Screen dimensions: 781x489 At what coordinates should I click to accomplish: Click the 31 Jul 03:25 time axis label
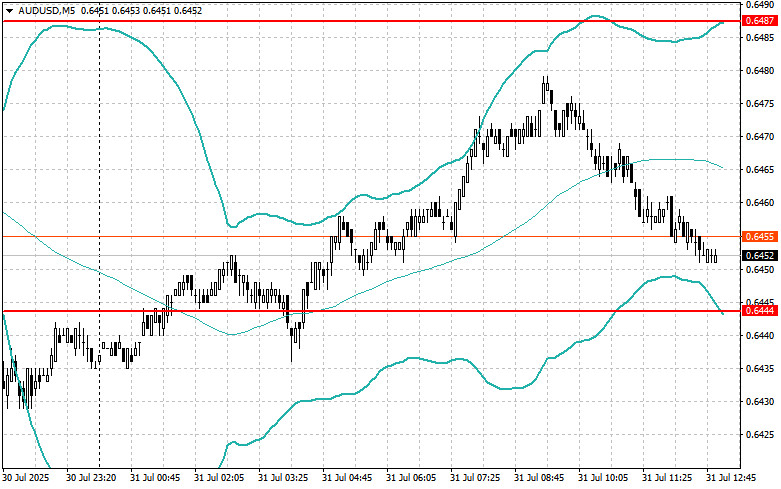283,478
